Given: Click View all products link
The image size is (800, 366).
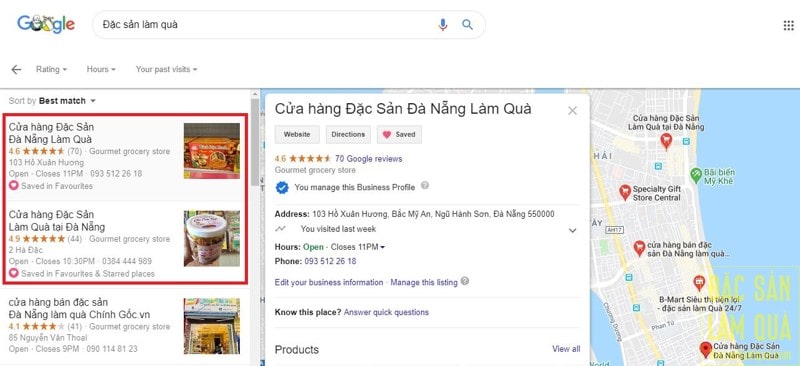Looking at the screenshot, I should point(566,349).
